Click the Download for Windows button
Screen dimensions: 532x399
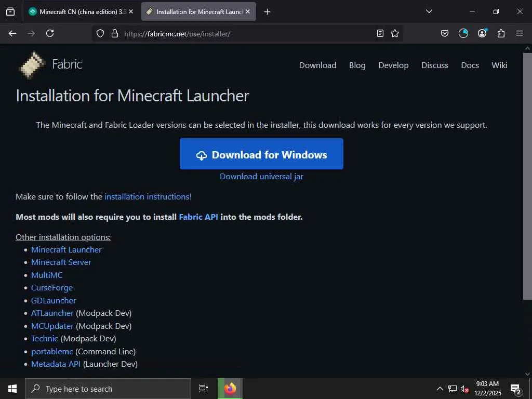tap(261, 154)
